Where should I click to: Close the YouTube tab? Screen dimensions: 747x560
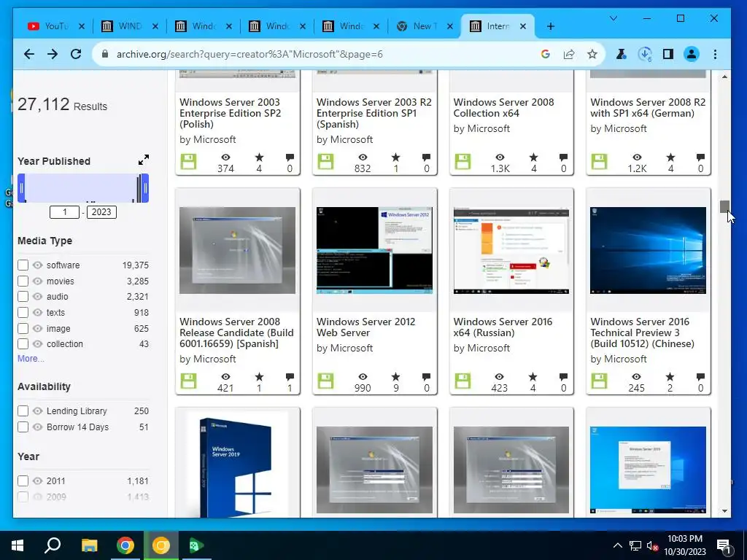pyautogui.click(x=82, y=26)
